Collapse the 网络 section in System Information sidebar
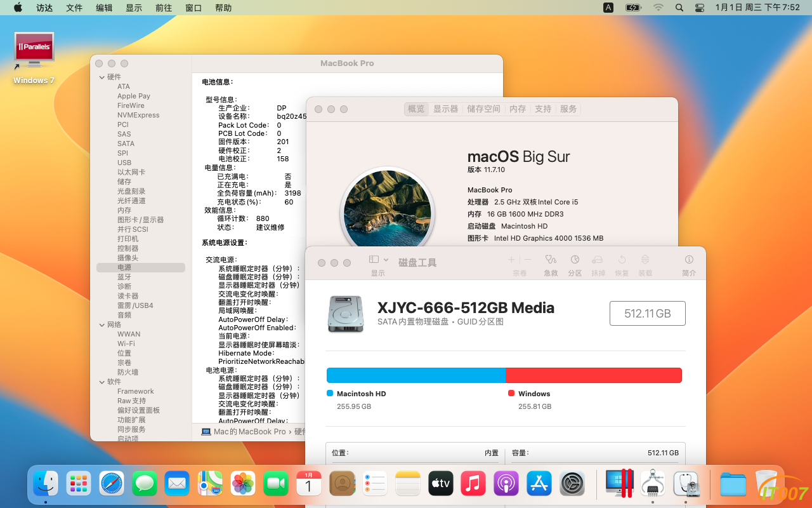The width and height of the screenshot is (812, 508). [101, 324]
